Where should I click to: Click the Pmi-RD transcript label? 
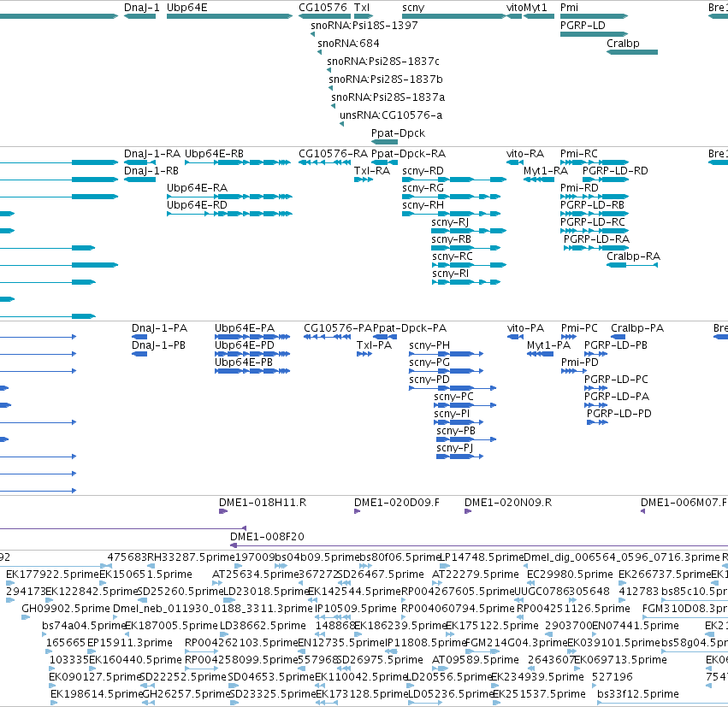point(579,188)
